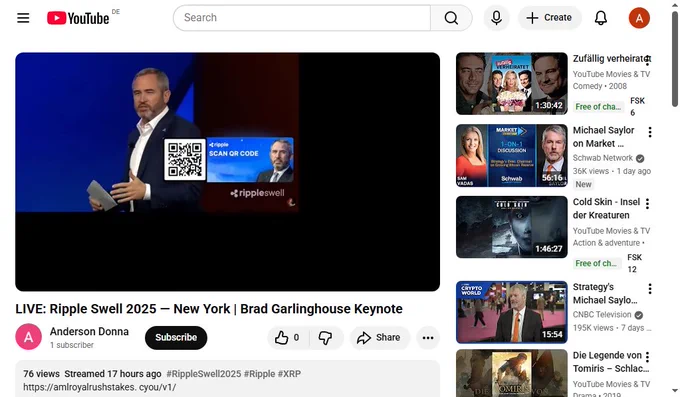Open options menu for Die Legende von Tomiris
Viewport: 680px width, 397px height.
(x=647, y=357)
